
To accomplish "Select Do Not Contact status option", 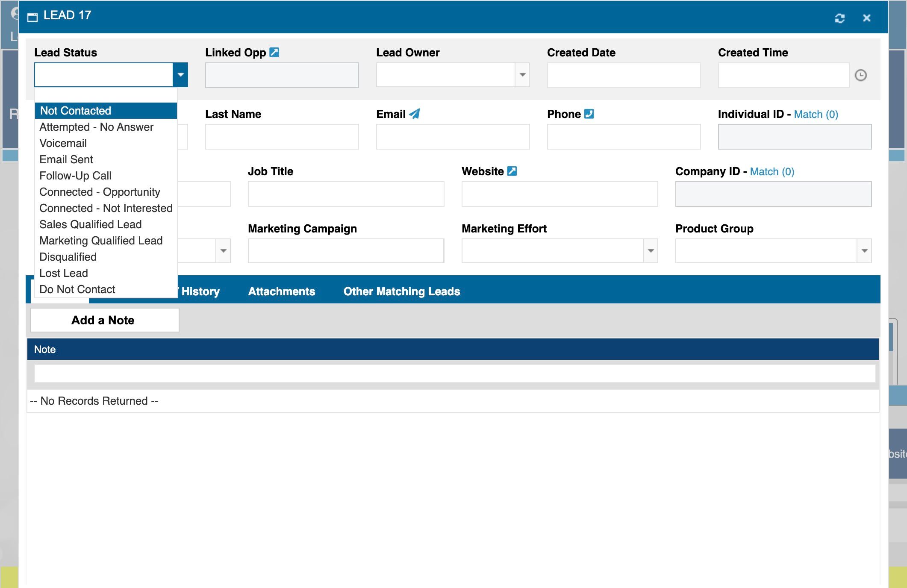I will click(77, 289).
